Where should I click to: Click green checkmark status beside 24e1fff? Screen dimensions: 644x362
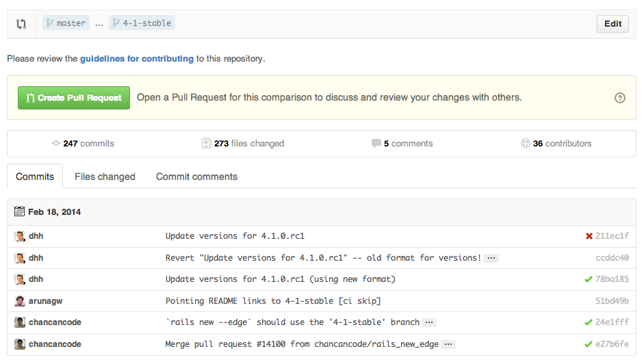[589, 322]
